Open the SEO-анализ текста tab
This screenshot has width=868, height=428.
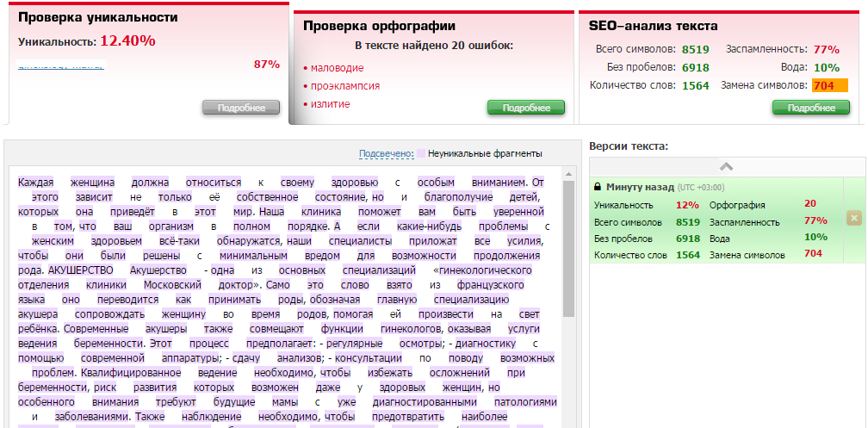click(653, 26)
